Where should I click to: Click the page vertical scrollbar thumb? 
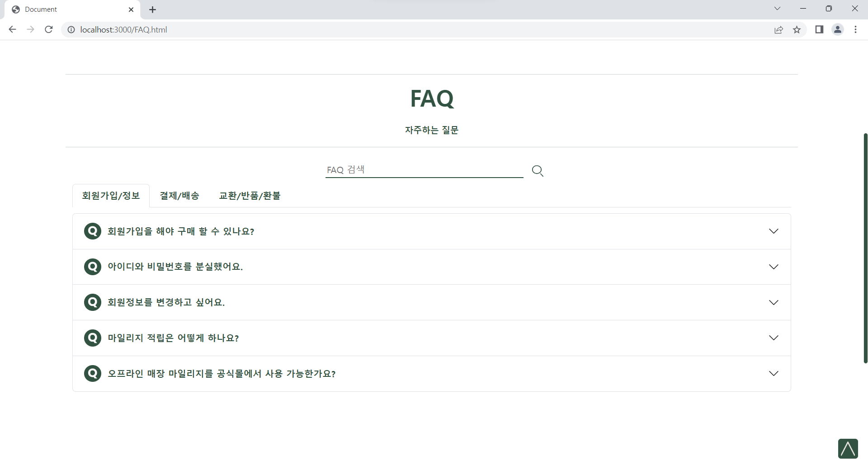tap(865, 248)
